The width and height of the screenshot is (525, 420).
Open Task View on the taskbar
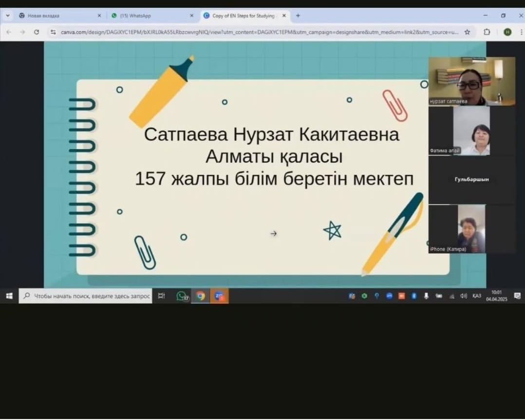[161, 296]
